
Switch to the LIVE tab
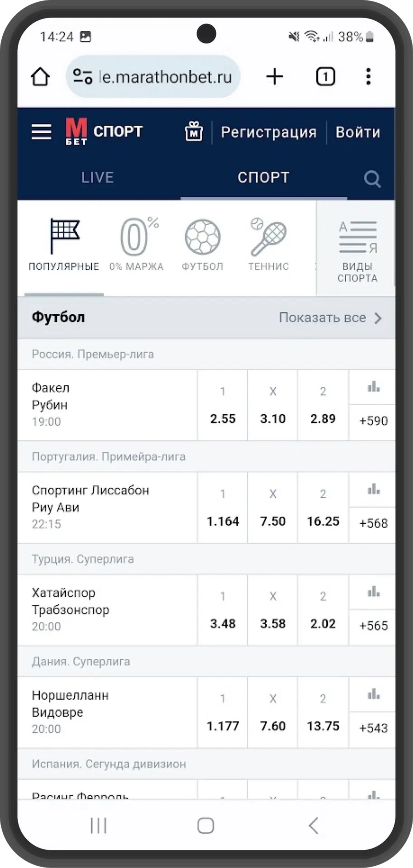pos(97,178)
